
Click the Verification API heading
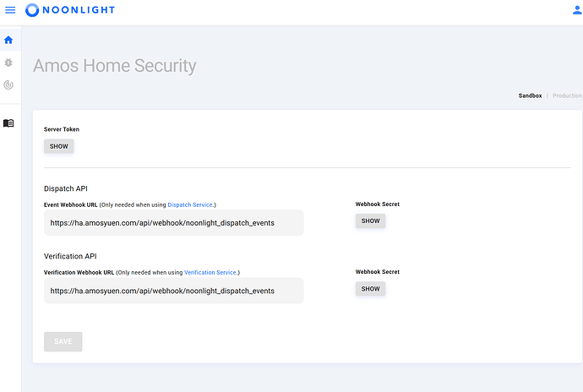(70, 256)
